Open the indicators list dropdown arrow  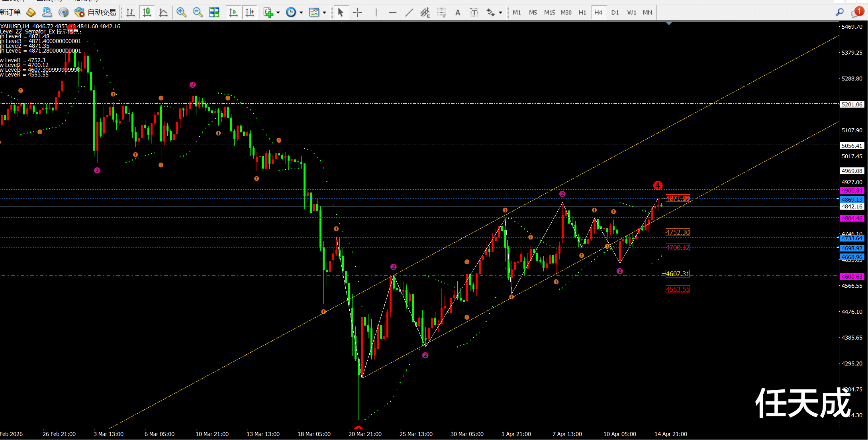278,12
